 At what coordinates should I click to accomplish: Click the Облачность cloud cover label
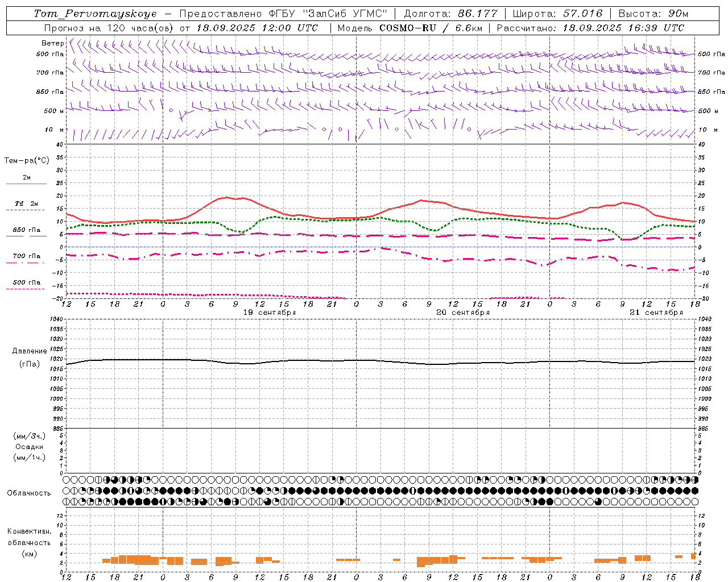(x=29, y=493)
